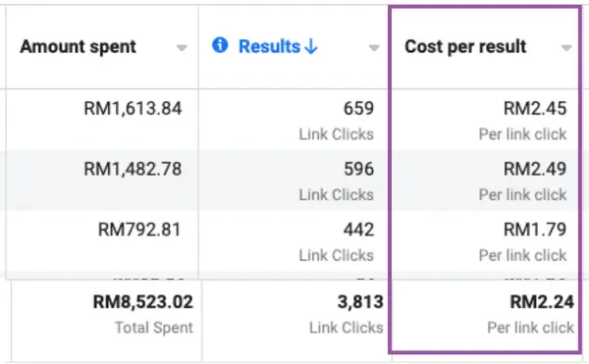Click Per link click under RM2.24
The height and width of the screenshot is (364, 589).
pyautogui.click(x=530, y=328)
